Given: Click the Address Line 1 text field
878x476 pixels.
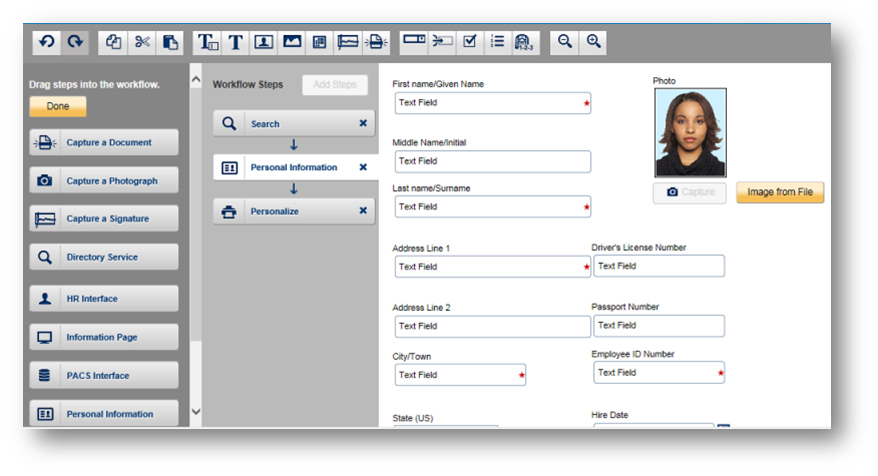Looking at the screenshot, I should tap(493, 267).
